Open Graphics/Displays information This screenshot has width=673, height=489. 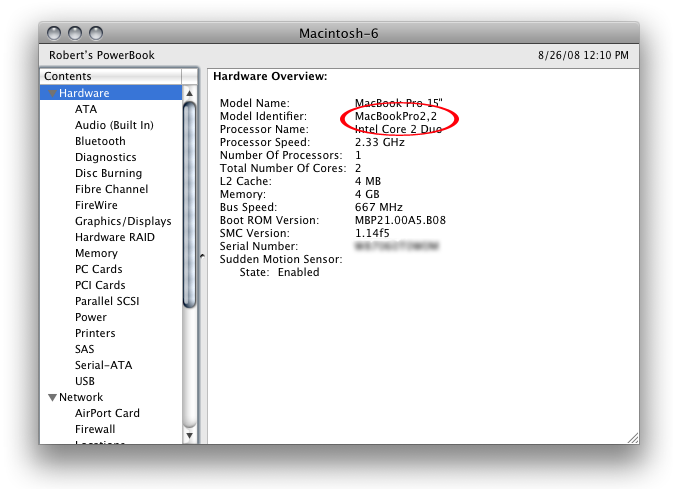123,221
